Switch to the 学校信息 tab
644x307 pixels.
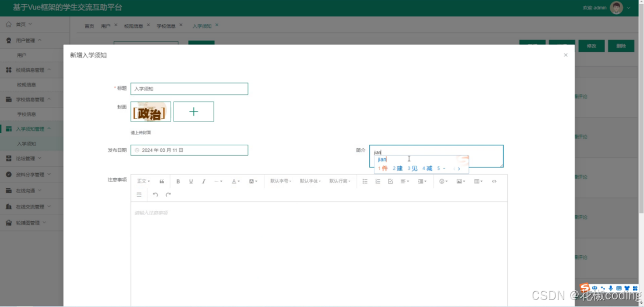tap(166, 26)
